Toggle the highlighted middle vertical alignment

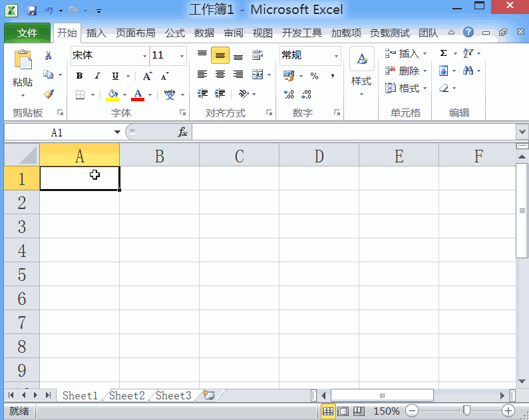[x=220, y=55]
